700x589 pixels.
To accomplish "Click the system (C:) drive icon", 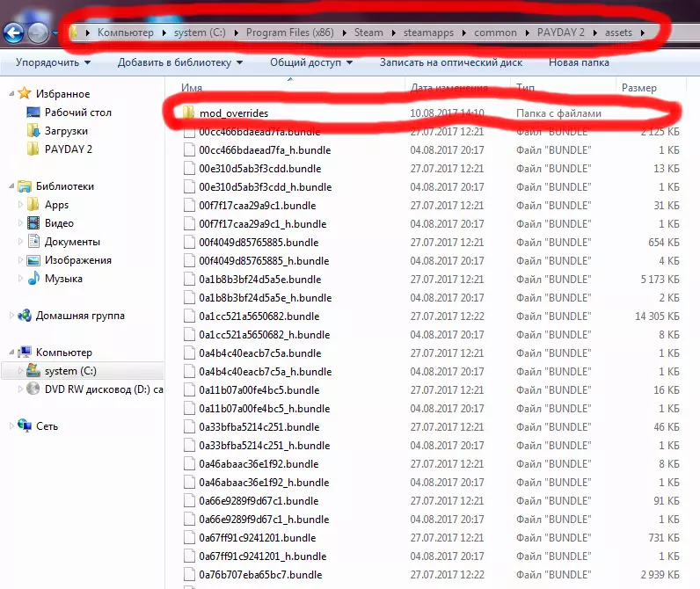I will (33, 370).
